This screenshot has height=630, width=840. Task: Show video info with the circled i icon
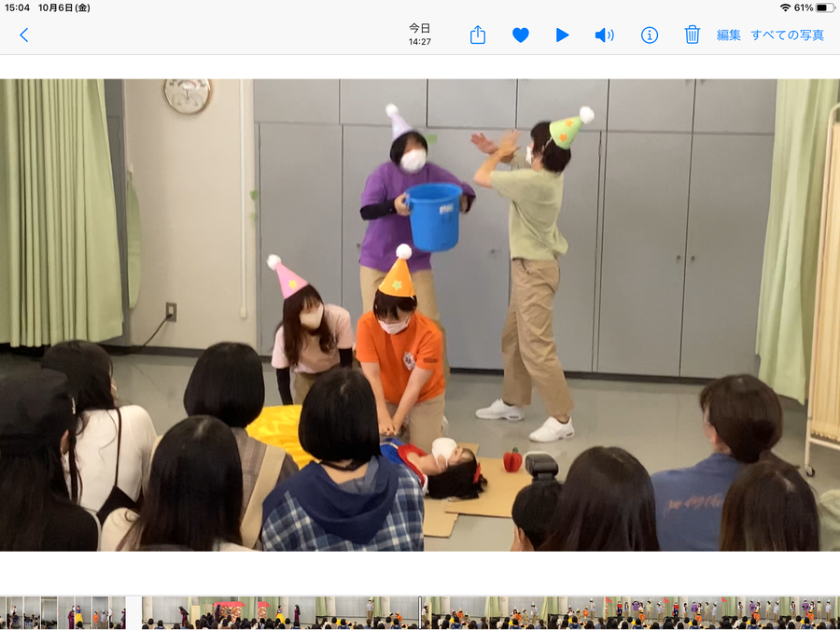(x=650, y=35)
